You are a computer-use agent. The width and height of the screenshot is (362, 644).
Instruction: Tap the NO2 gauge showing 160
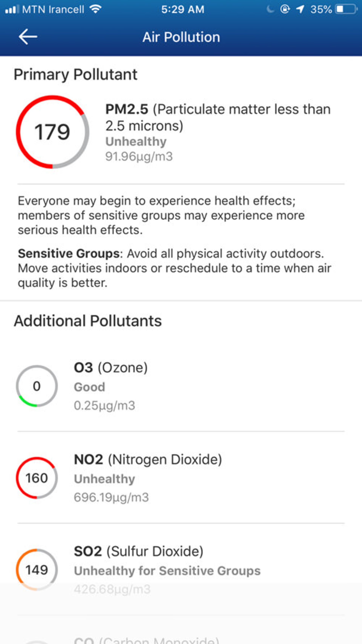tap(37, 478)
